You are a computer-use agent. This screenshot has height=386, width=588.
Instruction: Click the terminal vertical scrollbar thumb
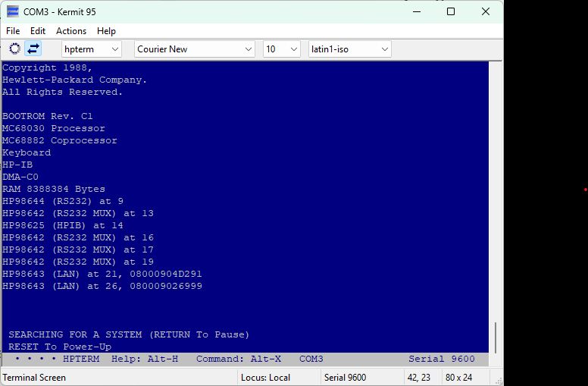496,337
